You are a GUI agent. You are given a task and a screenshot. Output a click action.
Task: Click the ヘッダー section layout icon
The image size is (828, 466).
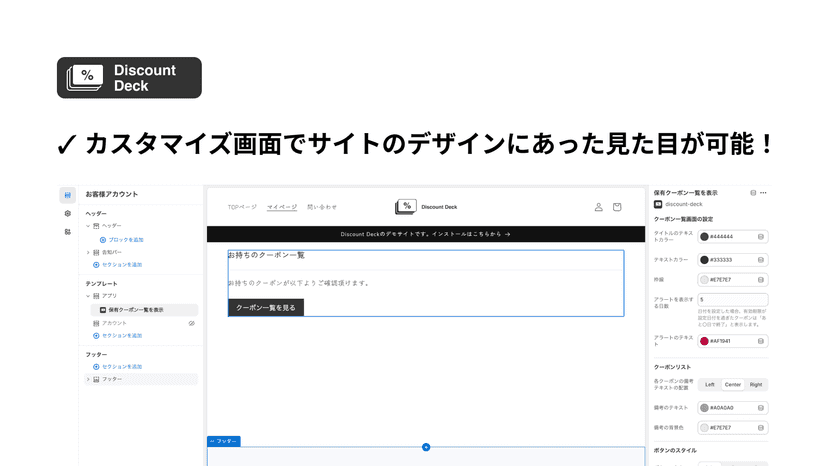[x=96, y=226]
